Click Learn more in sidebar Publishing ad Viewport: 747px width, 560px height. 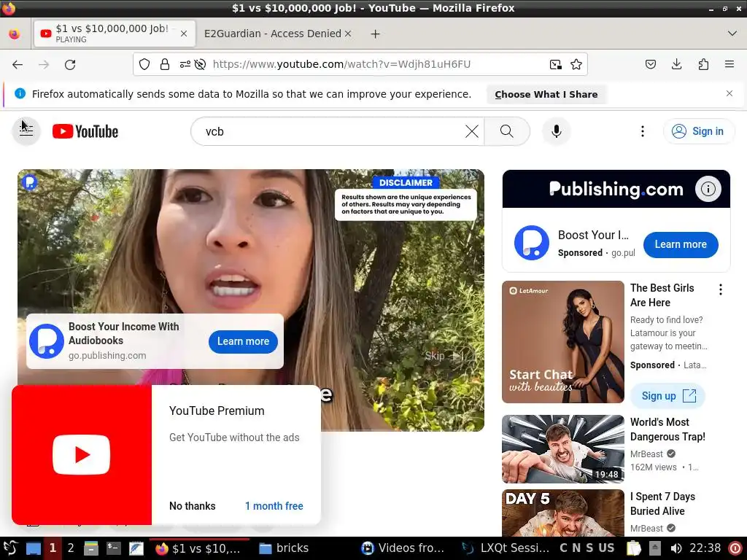(x=681, y=245)
